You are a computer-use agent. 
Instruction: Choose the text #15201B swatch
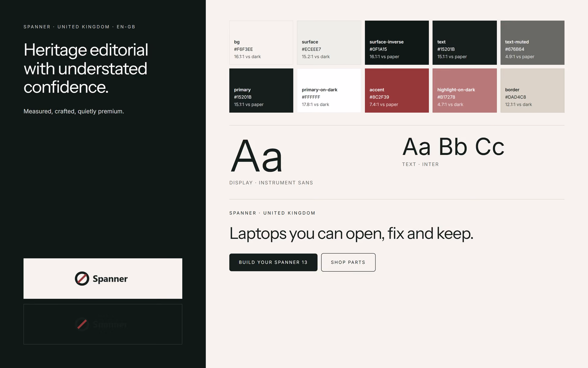[x=465, y=43]
